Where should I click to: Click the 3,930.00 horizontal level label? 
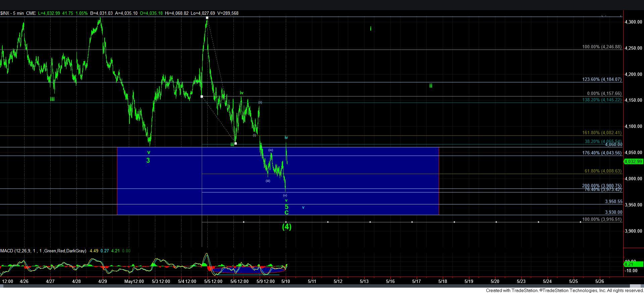[613, 212]
